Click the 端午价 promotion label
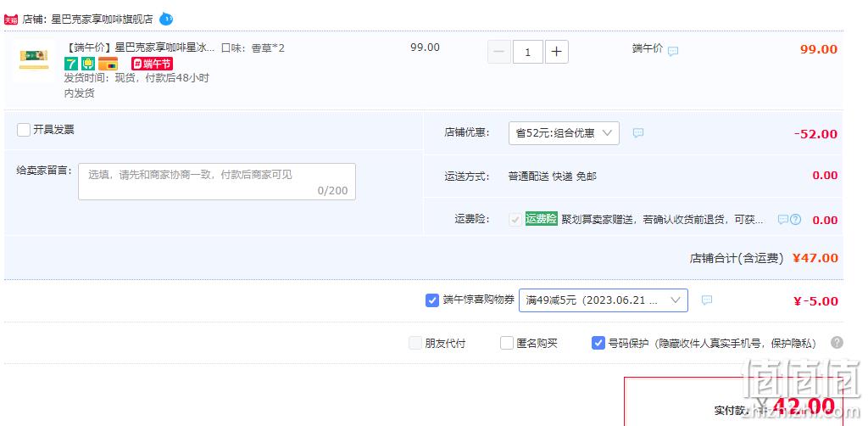Screen dimensions: 868x426 pos(648,48)
